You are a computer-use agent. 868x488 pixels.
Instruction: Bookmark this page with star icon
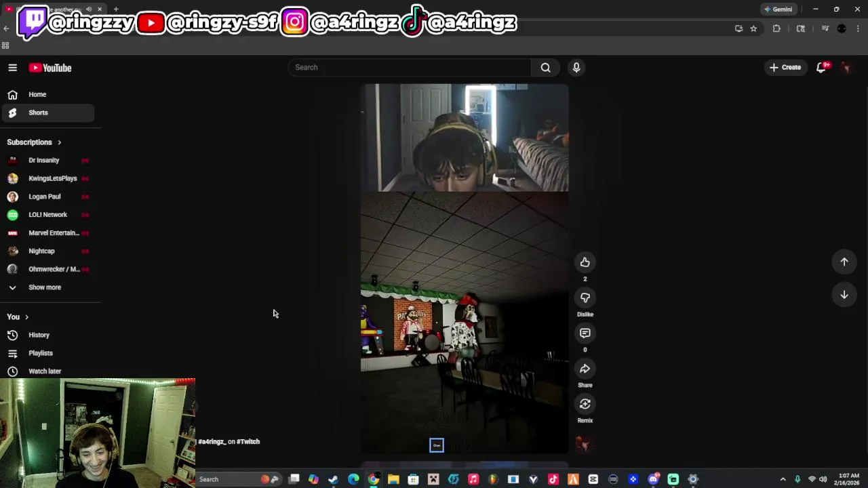coord(753,28)
